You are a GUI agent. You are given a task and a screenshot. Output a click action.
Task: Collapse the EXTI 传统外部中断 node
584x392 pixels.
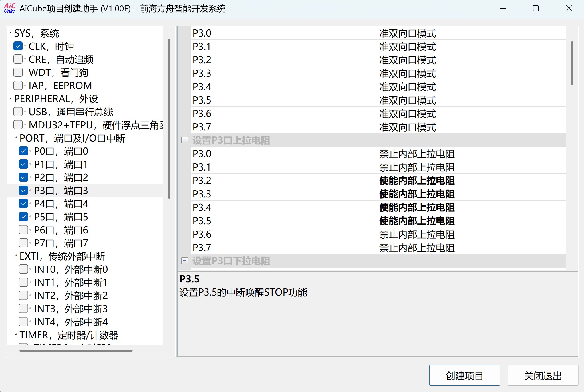(x=16, y=256)
